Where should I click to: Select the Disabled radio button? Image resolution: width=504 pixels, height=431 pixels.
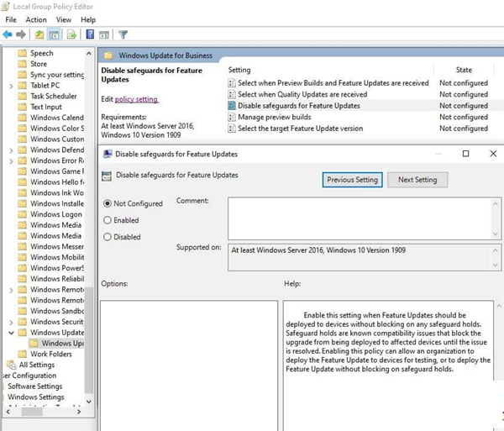[x=107, y=237]
